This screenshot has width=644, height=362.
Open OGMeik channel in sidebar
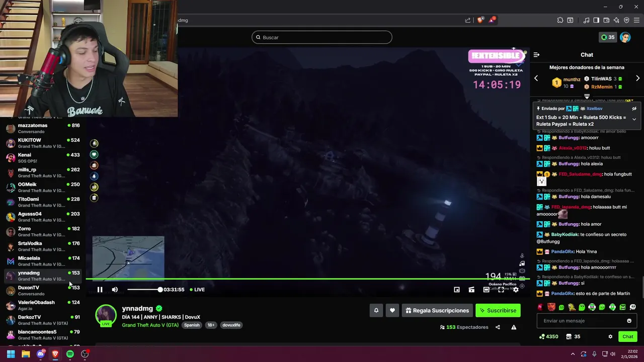click(43, 188)
